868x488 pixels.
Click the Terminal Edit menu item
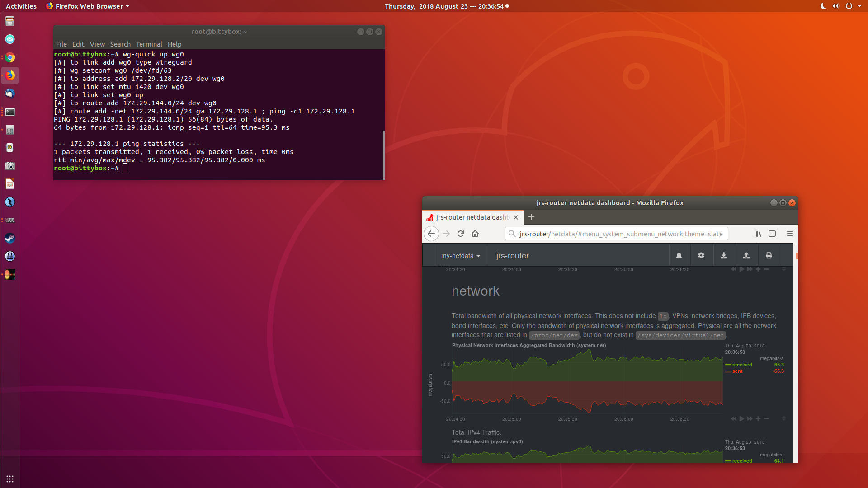[77, 44]
